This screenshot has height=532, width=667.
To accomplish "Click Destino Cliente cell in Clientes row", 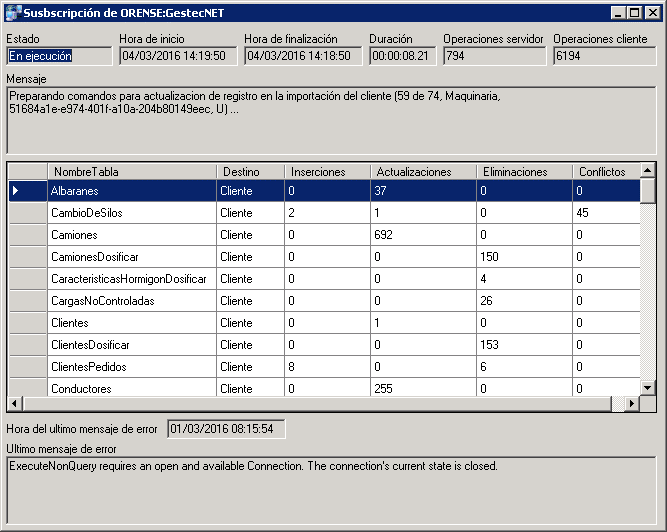I will [x=251, y=323].
